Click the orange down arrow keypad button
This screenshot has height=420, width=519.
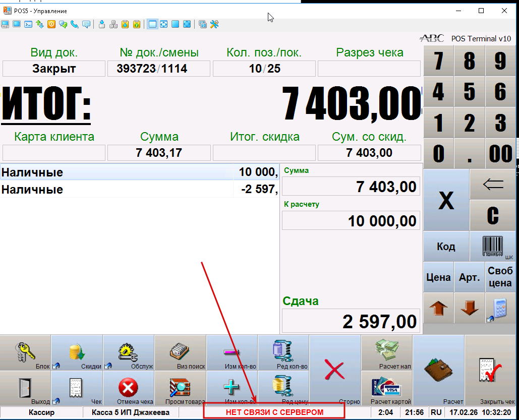pos(470,308)
